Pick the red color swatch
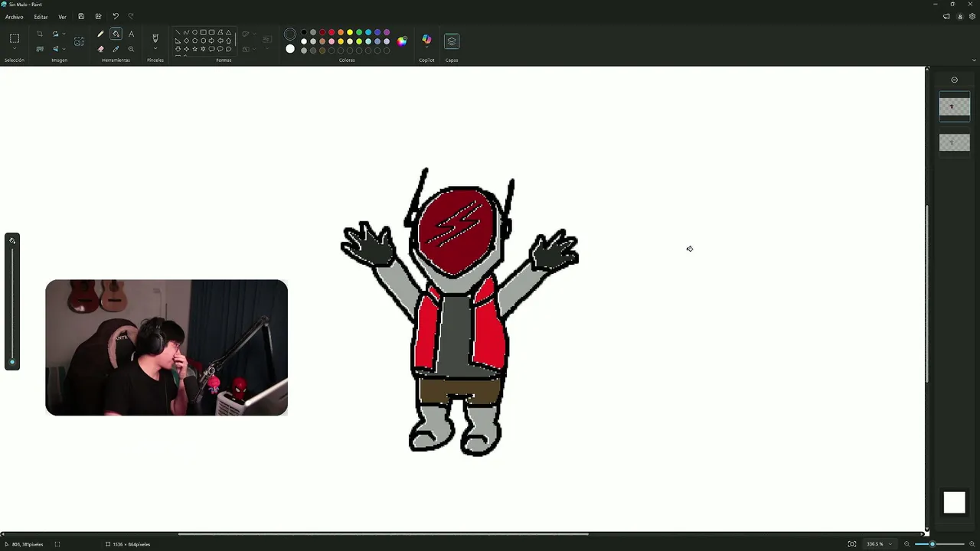 click(332, 33)
